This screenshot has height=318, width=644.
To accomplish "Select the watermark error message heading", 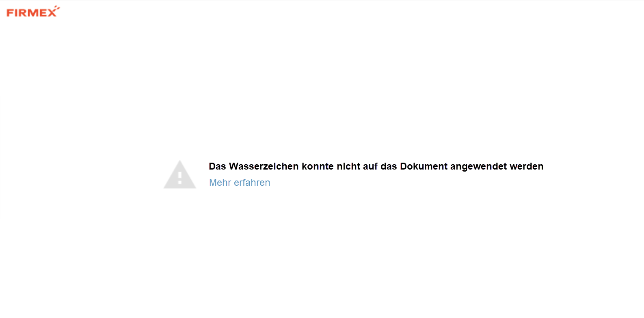I will click(x=376, y=166).
